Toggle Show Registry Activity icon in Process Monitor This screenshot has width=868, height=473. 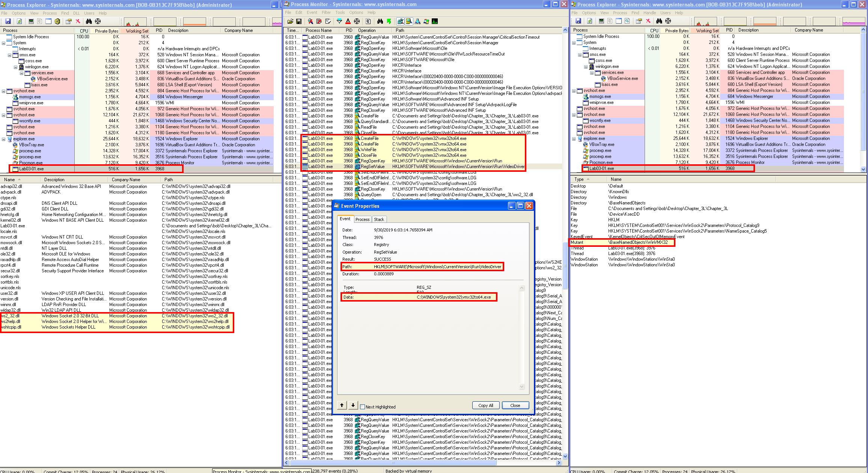(x=400, y=21)
